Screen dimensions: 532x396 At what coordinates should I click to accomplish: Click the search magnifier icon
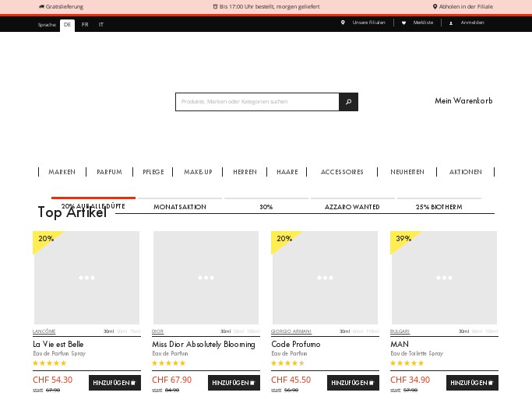(348, 102)
